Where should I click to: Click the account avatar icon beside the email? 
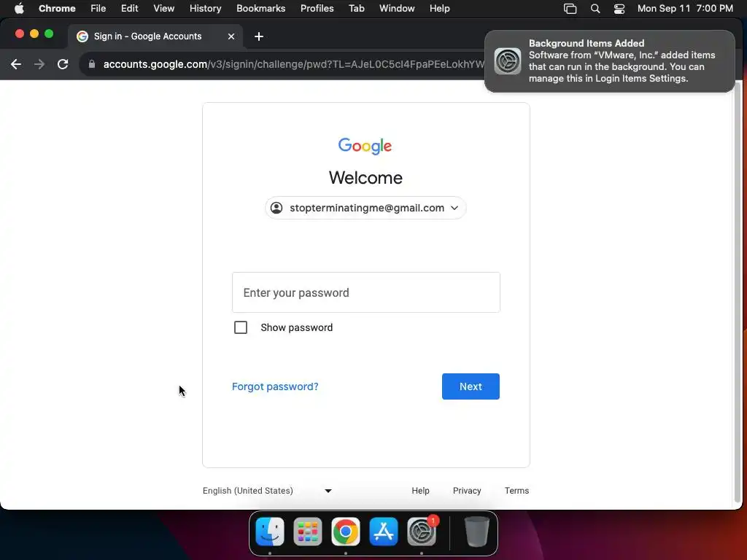click(x=276, y=208)
